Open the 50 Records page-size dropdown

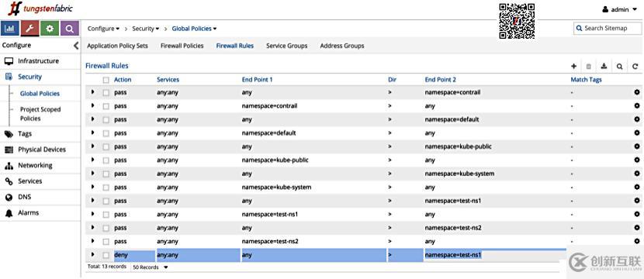point(151,267)
